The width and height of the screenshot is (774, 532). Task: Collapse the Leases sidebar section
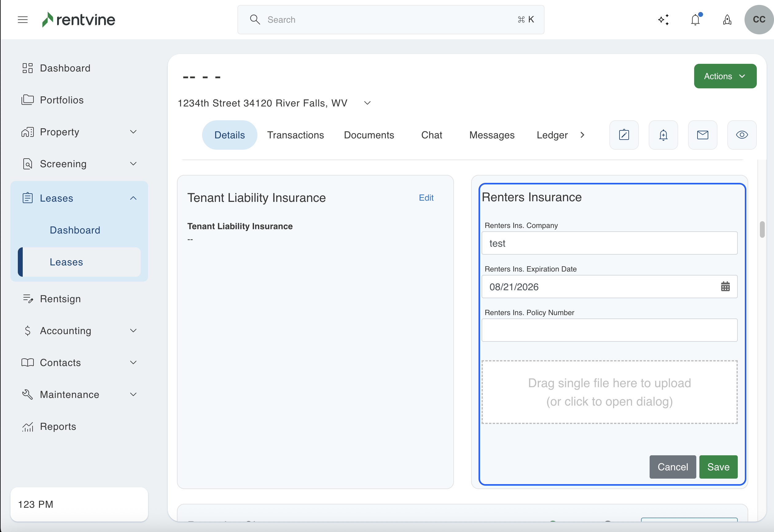(133, 198)
